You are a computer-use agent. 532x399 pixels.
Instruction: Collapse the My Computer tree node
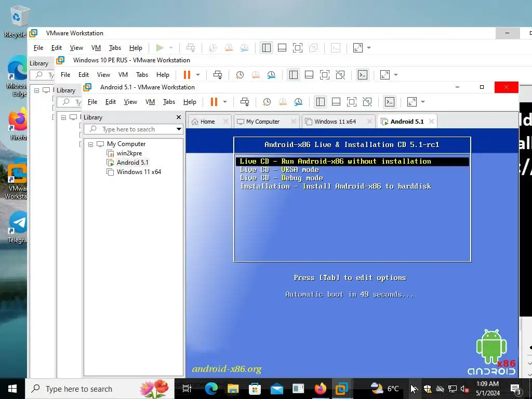pos(90,144)
